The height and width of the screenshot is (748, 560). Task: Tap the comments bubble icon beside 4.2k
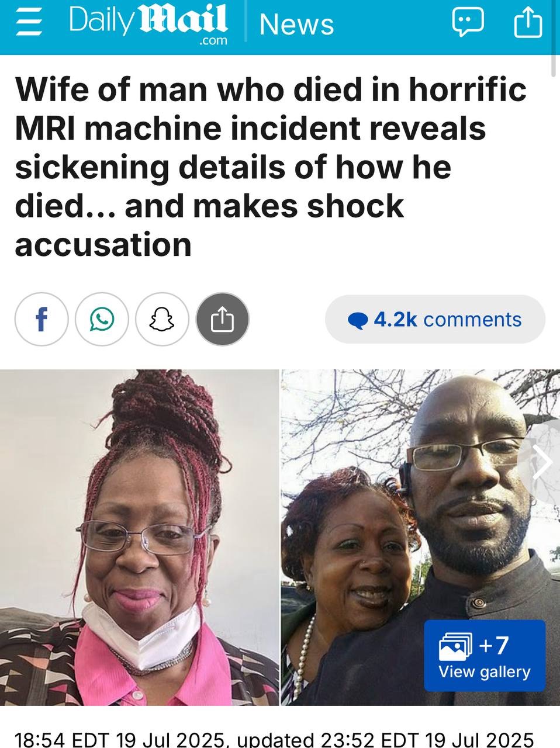[x=358, y=320]
